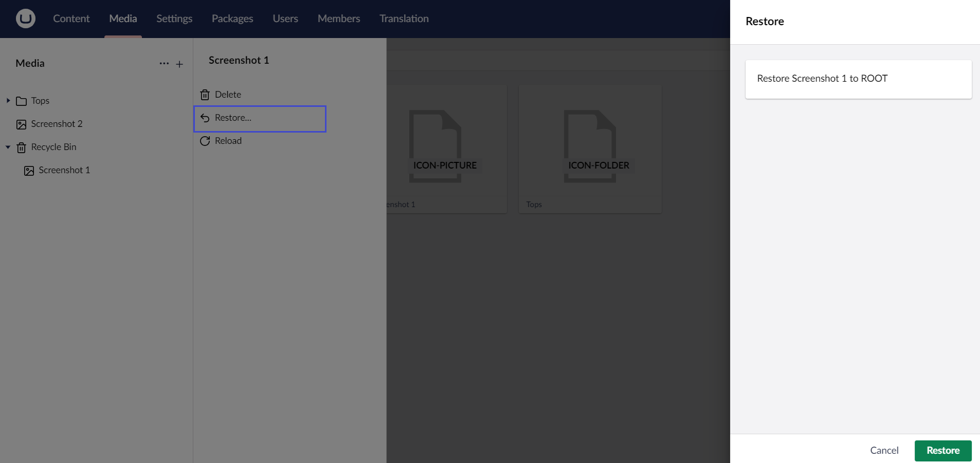980x463 pixels.
Task: Click the refresh icon beside Reload
Action: tap(205, 141)
